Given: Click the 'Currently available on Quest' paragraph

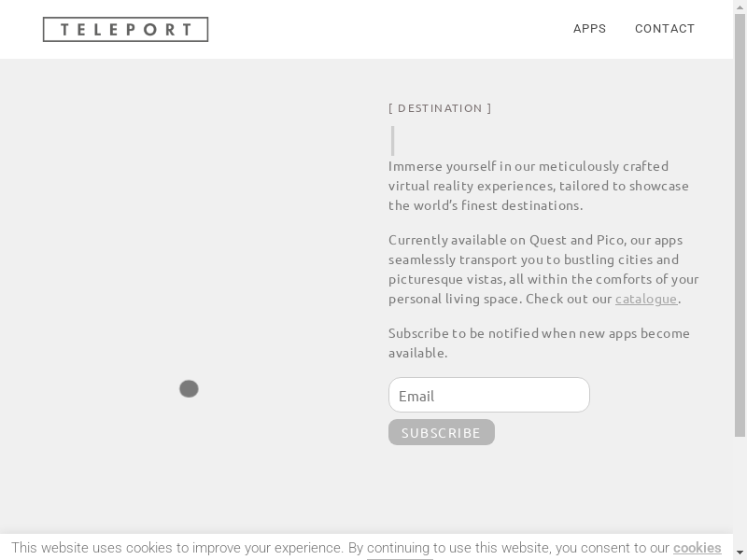Looking at the screenshot, I should pyautogui.click(x=543, y=269).
